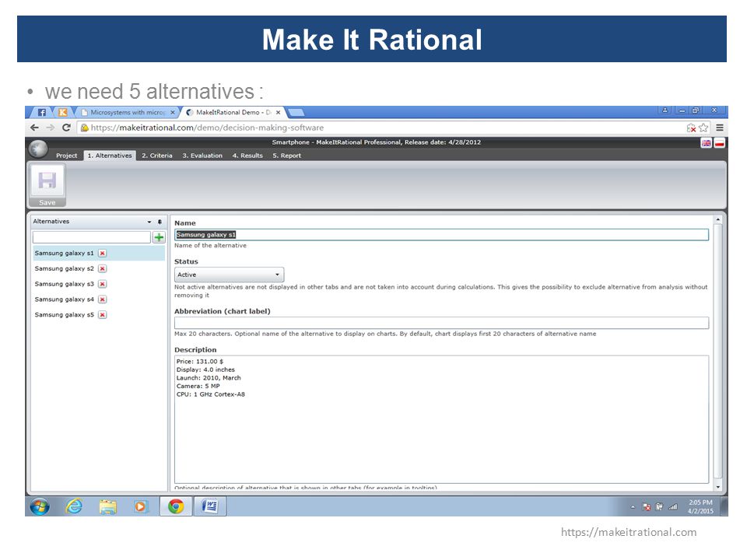The image size is (747, 560).
Task: Click the Save floppy disk icon
Action: (x=47, y=181)
